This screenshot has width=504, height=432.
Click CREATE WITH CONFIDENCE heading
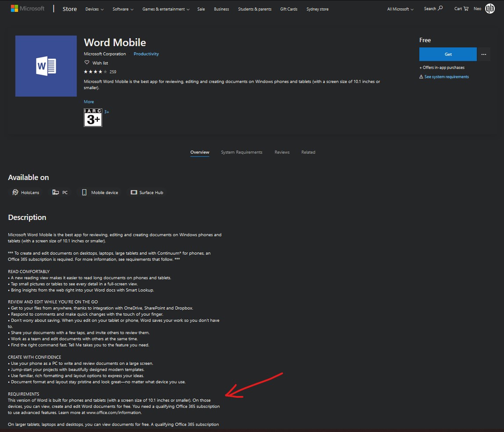(x=34, y=357)
